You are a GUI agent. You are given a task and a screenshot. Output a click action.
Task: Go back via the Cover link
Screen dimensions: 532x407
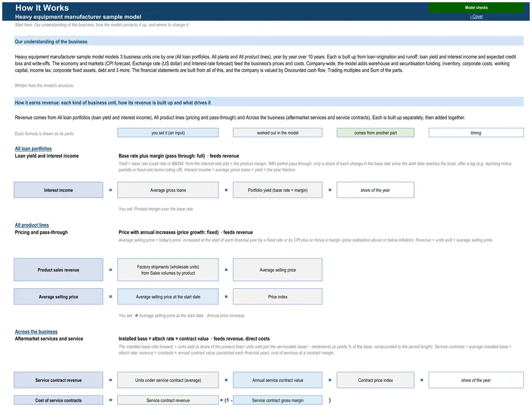477,16
